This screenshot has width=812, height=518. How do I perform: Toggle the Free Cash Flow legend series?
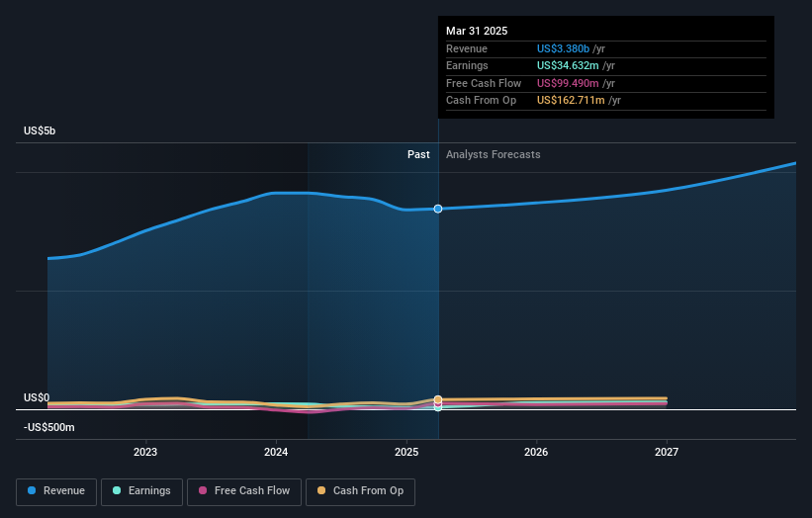(244, 491)
